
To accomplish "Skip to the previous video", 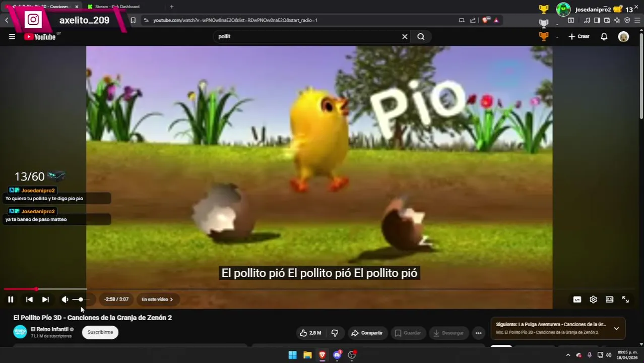I will [29, 299].
